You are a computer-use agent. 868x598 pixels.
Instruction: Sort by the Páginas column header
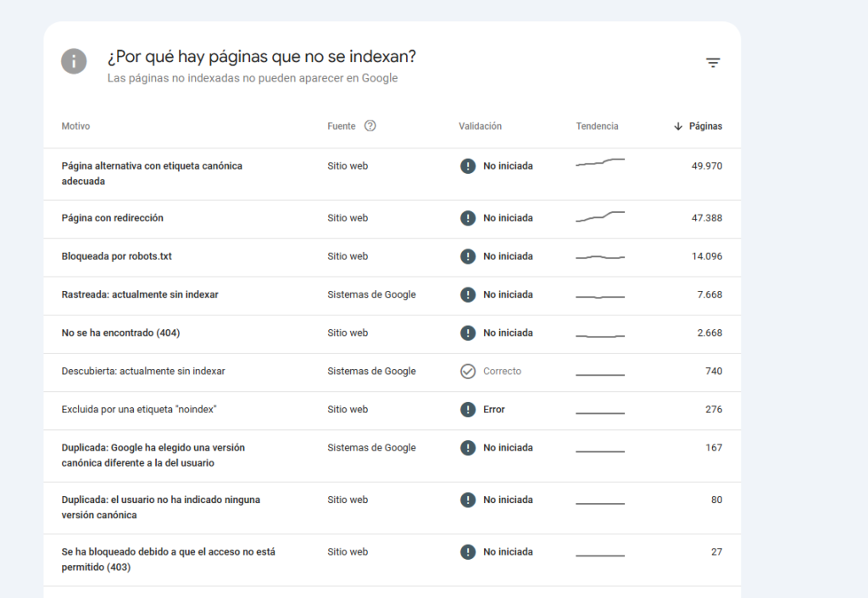[705, 126]
